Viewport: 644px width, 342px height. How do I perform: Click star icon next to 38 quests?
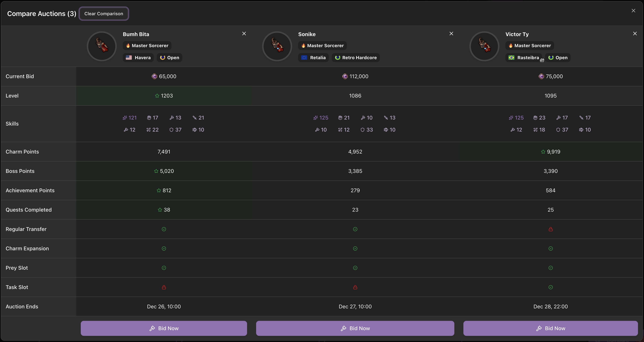[x=160, y=210]
